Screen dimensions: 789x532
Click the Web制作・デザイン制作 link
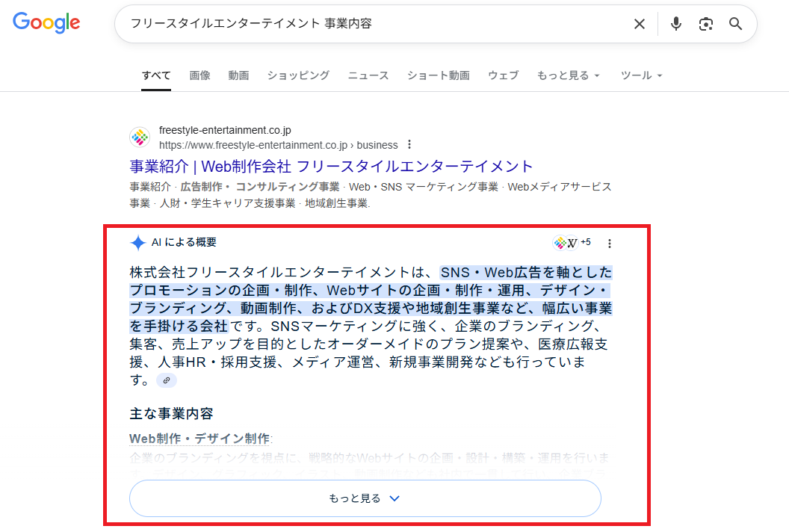[x=199, y=438]
